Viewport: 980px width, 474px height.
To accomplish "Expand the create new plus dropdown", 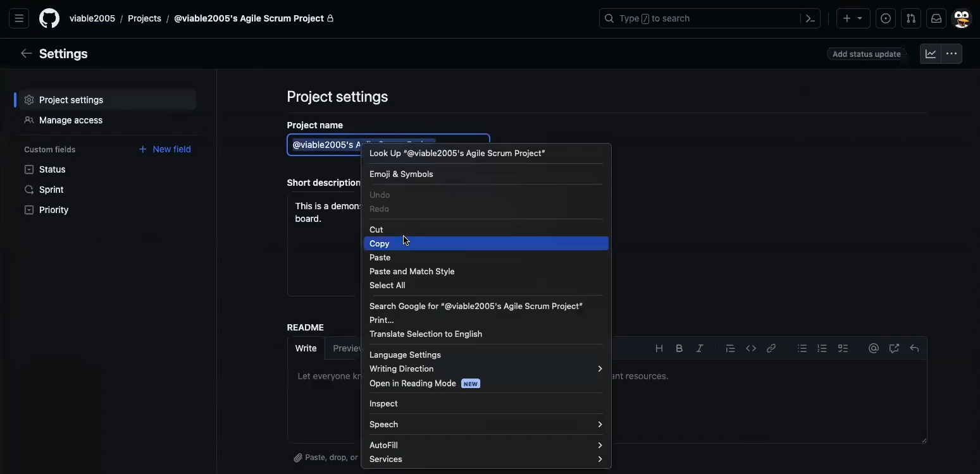I will (853, 19).
